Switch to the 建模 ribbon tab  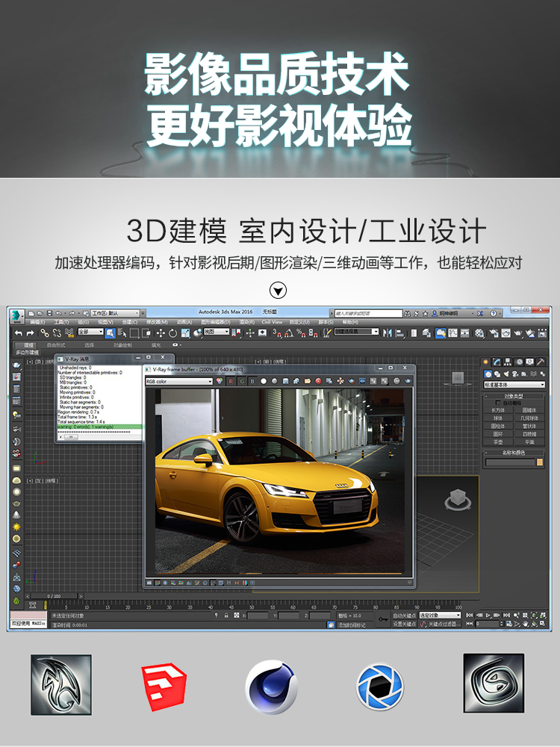tap(26, 345)
